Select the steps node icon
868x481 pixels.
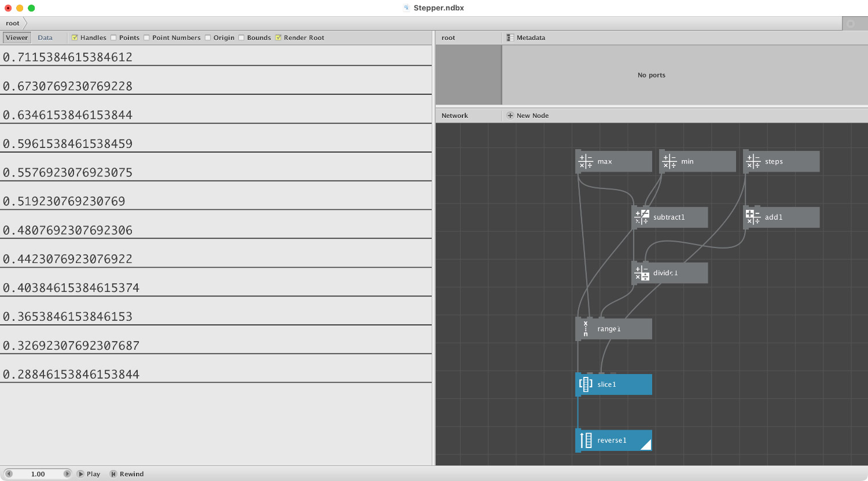point(753,161)
